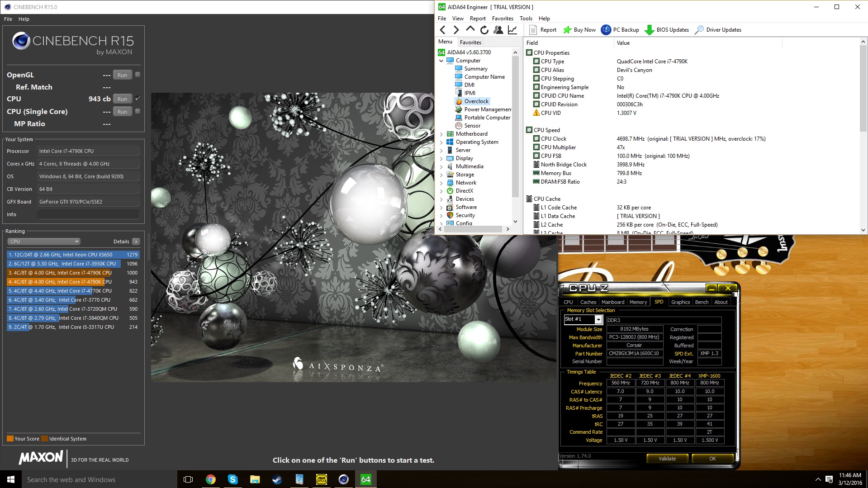Switch to CPU-Z Graphics tab
The height and width of the screenshot is (488, 868).
tap(680, 302)
